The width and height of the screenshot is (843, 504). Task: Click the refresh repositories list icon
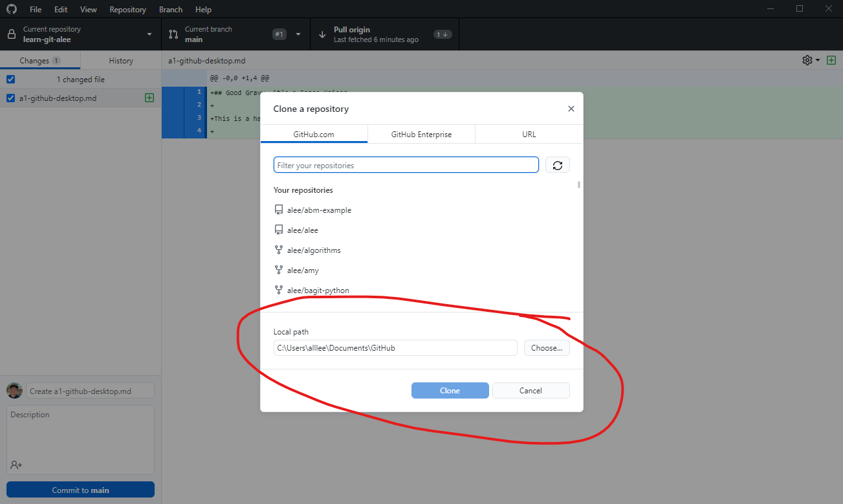point(558,165)
